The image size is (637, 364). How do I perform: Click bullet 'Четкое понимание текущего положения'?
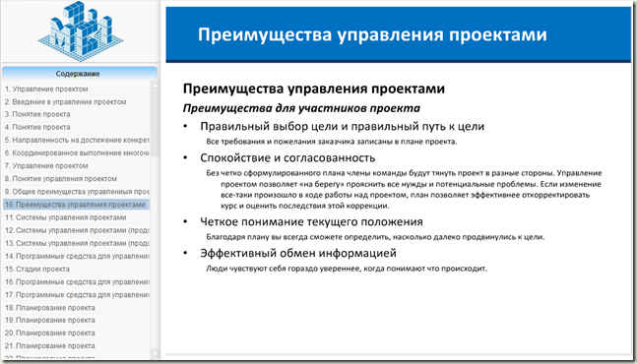pyautogui.click(x=311, y=222)
